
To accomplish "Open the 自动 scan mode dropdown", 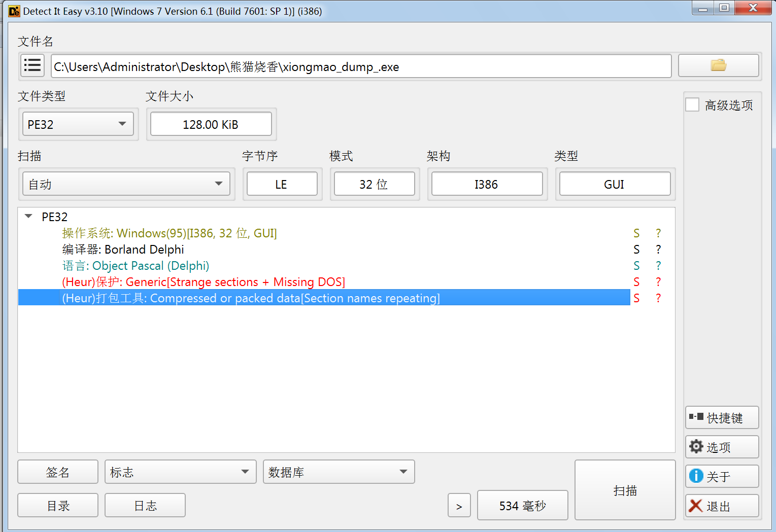I will click(x=126, y=184).
